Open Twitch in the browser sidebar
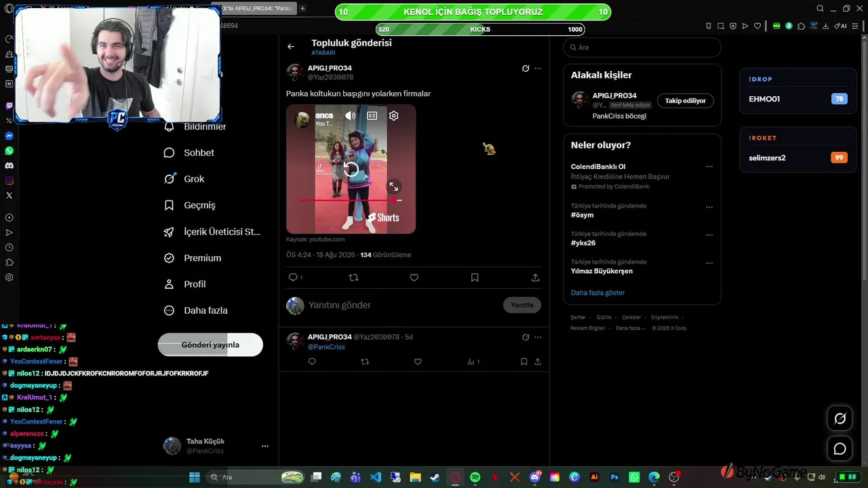868x488 pixels. pyautogui.click(x=9, y=106)
